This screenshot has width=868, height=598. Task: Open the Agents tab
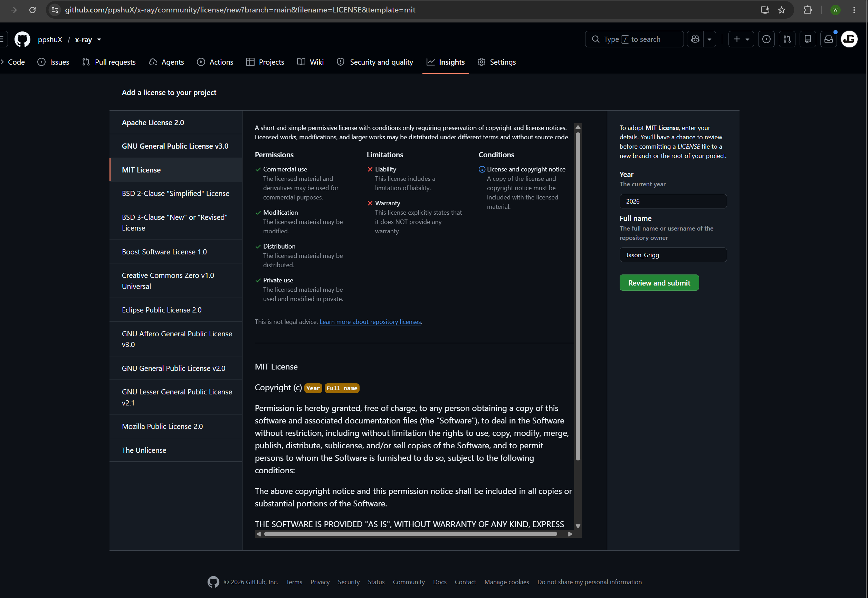[166, 62]
